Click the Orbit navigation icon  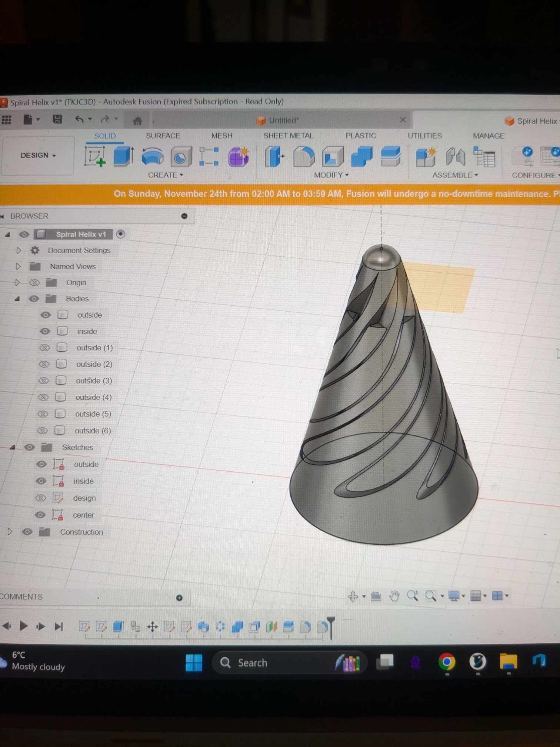point(353,596)
